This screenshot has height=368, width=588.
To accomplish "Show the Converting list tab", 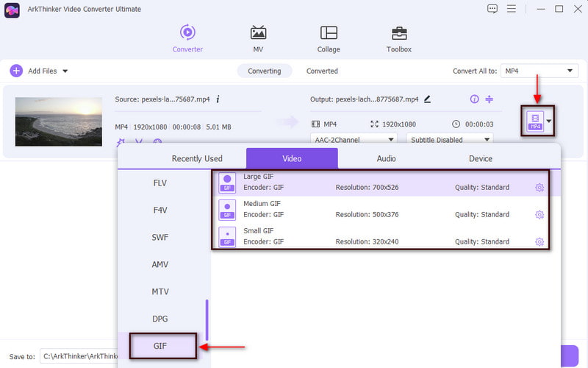I will [265, 71].
